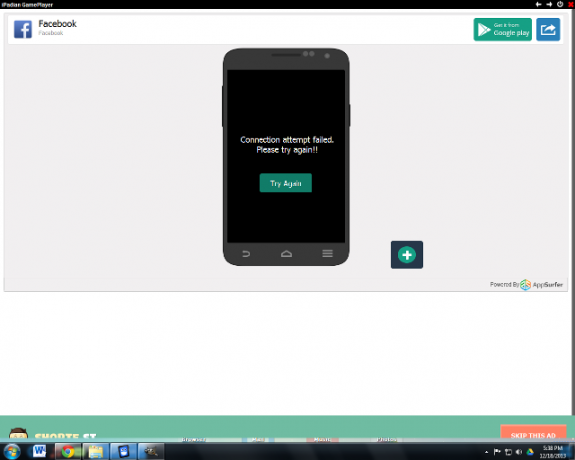Click the forward arrow in title bar
Viewport: 575px width, 460px height.
pos(549,4)
